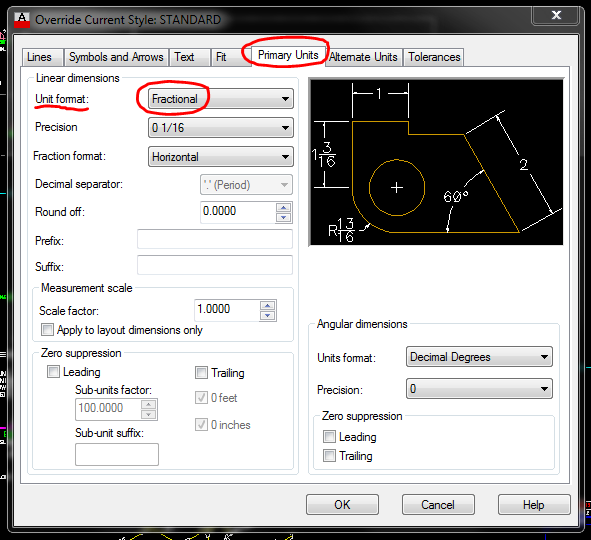Click into the Prefix text field

pos(215,239)
